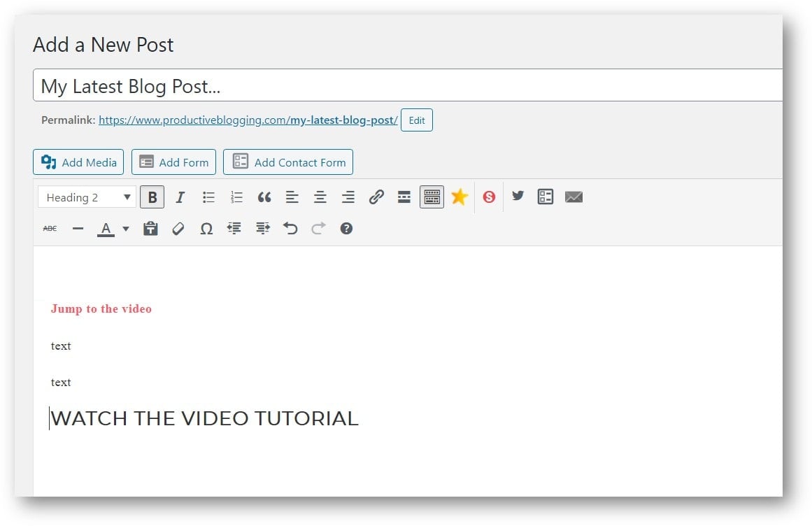Viewport: 812px width, 526px height.
Task: Apply blockquote formatting
Action: tap(264, 197)
